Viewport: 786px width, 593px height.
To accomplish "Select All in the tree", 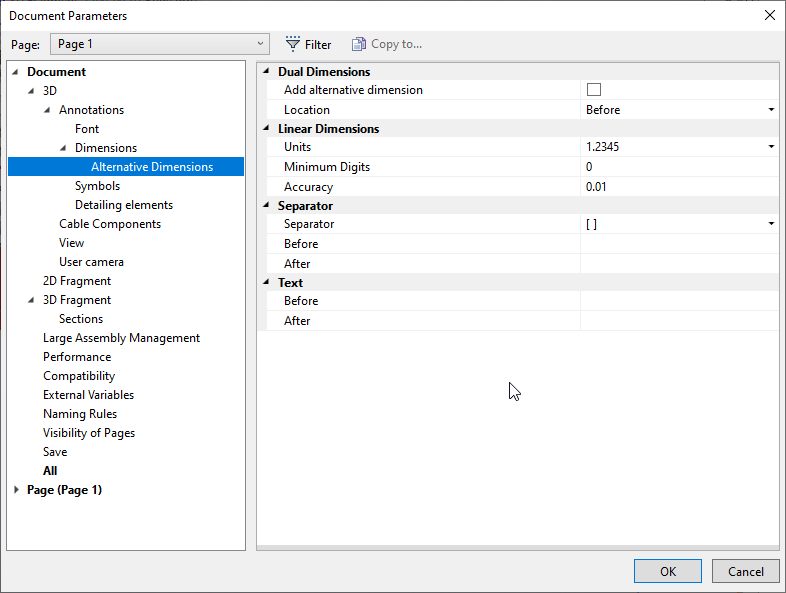I will point(50,471).
